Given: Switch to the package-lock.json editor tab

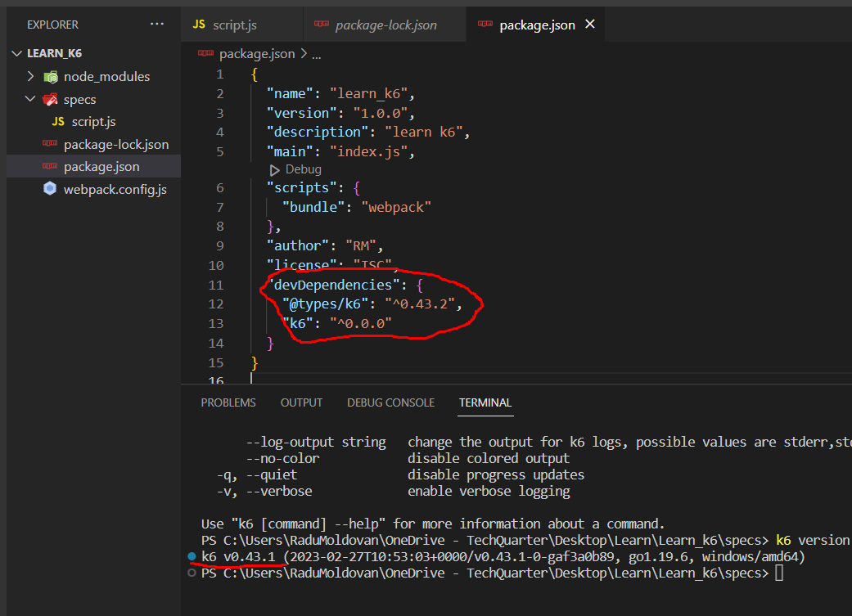Looking at the screenshot, I should [385, 25].
